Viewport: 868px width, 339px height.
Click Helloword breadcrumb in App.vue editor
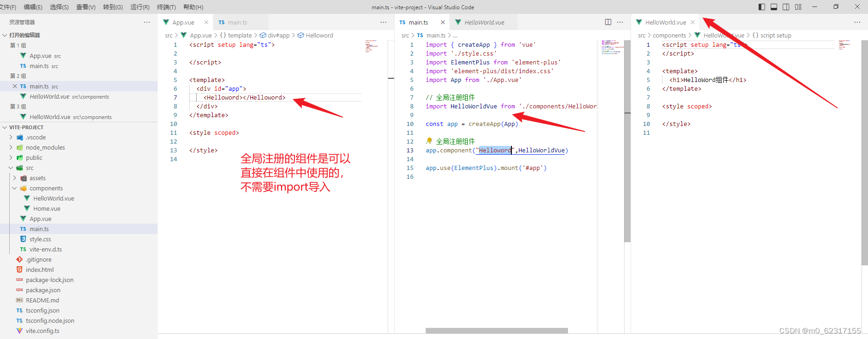(x=315, y=35)
